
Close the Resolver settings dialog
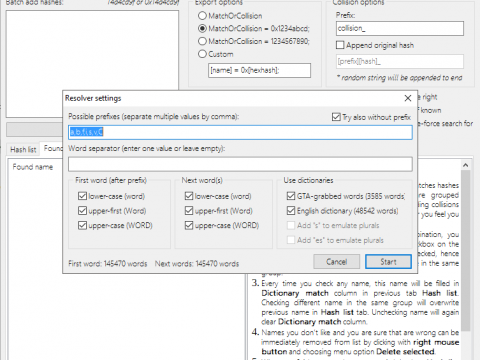[408, 98]
